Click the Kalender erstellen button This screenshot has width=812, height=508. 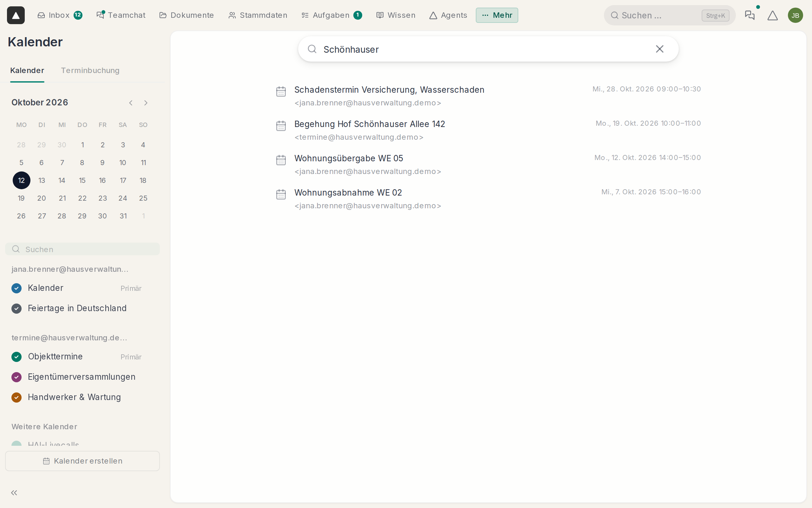(x=82, y=461)
